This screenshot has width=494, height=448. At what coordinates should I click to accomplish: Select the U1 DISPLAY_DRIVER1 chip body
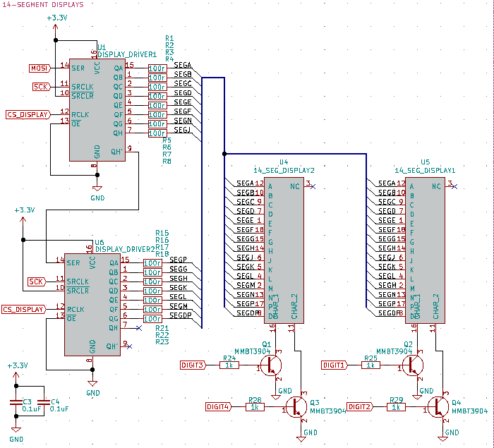pyautogui.click(x=97, y=110)
